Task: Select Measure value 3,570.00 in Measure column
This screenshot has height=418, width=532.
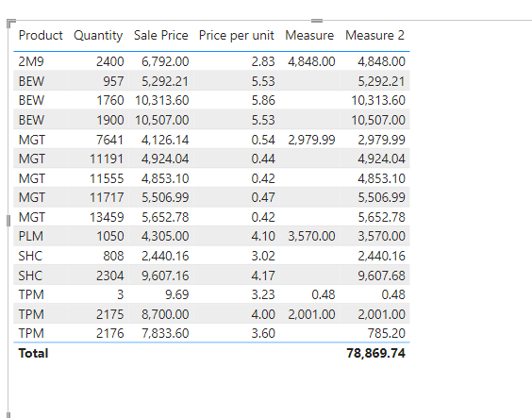Action: tap(311, 236)
